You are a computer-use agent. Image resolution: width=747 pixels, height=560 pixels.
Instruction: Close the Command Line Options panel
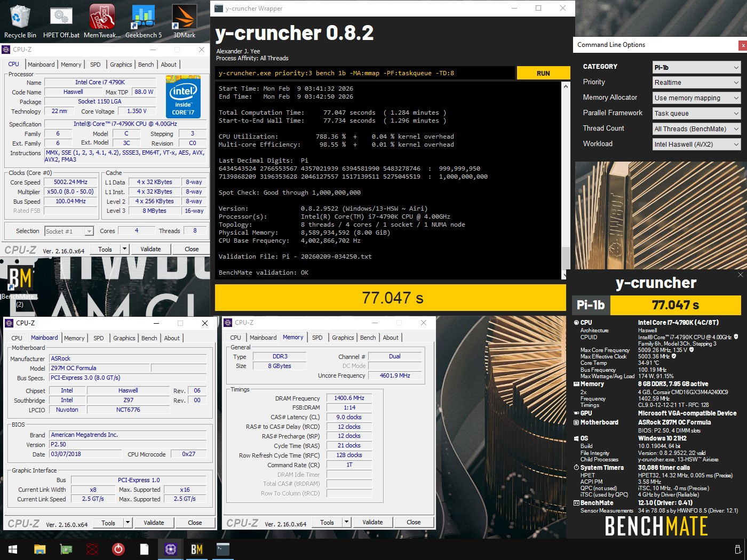743,45
